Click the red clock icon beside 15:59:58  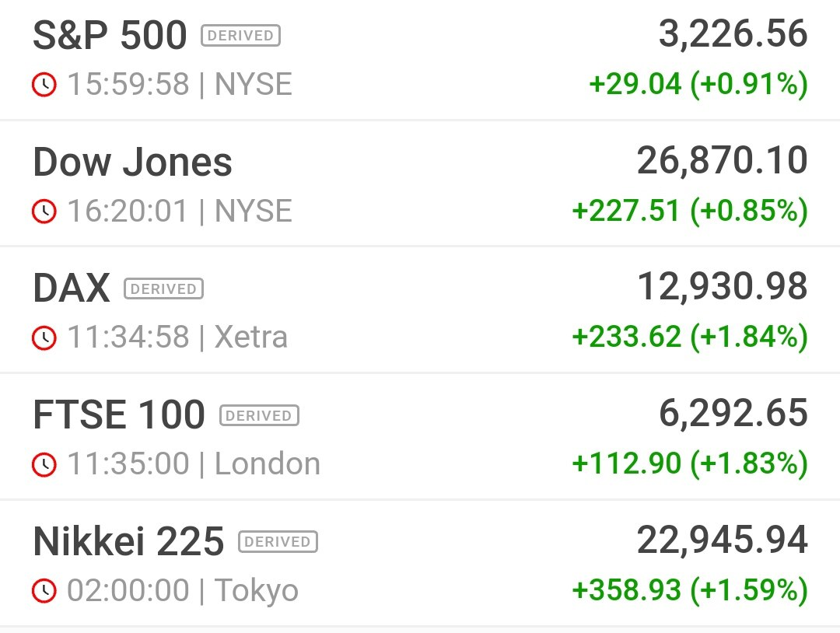click(x=44, y=85)
